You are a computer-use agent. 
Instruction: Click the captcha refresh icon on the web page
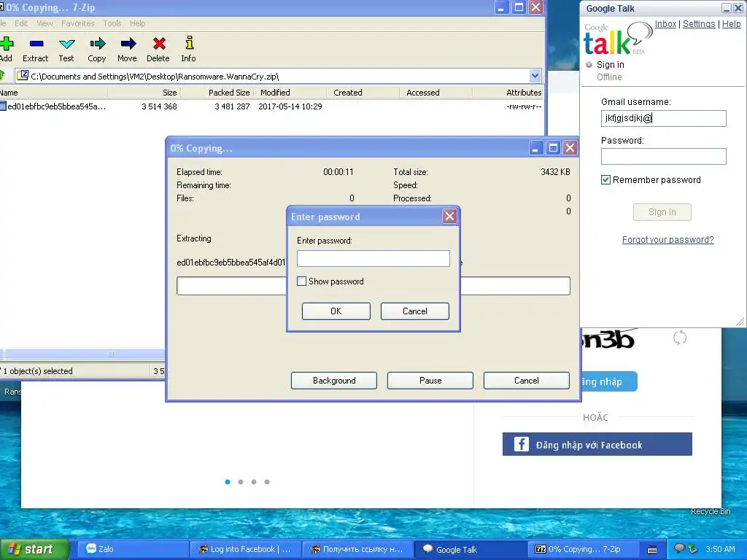(680, 338)
